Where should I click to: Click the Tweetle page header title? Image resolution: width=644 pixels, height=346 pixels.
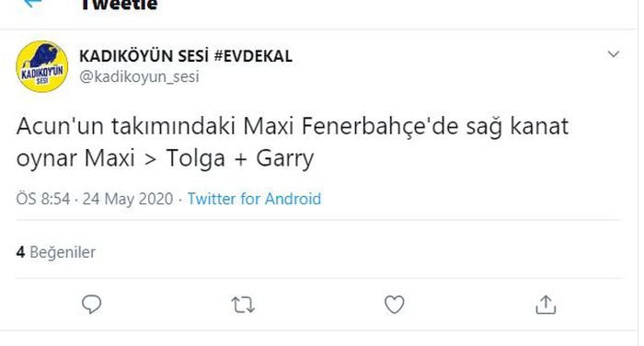(119, 5)
